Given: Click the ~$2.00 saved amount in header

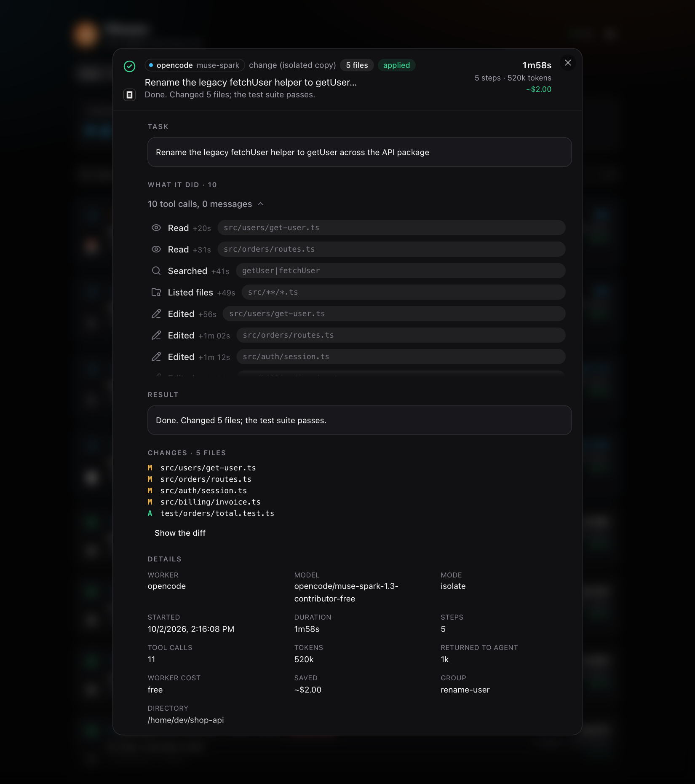Looking at the screenshot, I should (x=538, y=89).
